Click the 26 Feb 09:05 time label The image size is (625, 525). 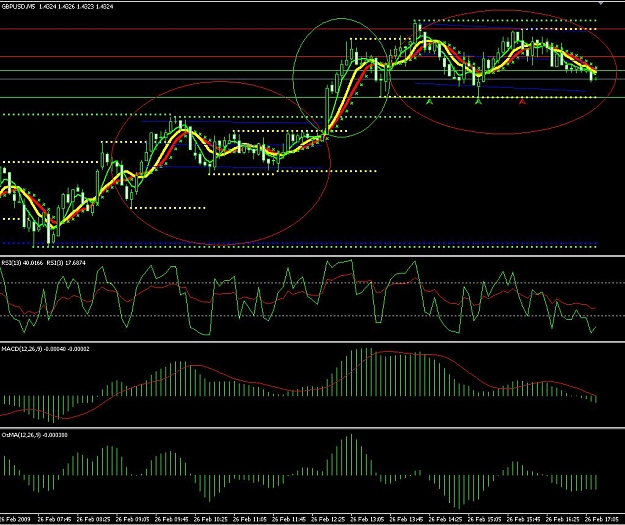pyautogui.click(x=132, y=519)
